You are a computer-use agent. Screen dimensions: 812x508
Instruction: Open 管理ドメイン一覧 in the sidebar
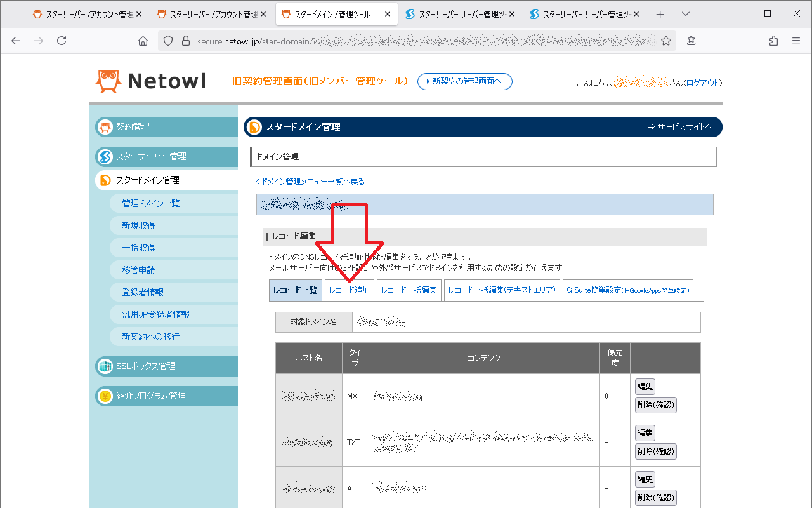coord(151,203)
